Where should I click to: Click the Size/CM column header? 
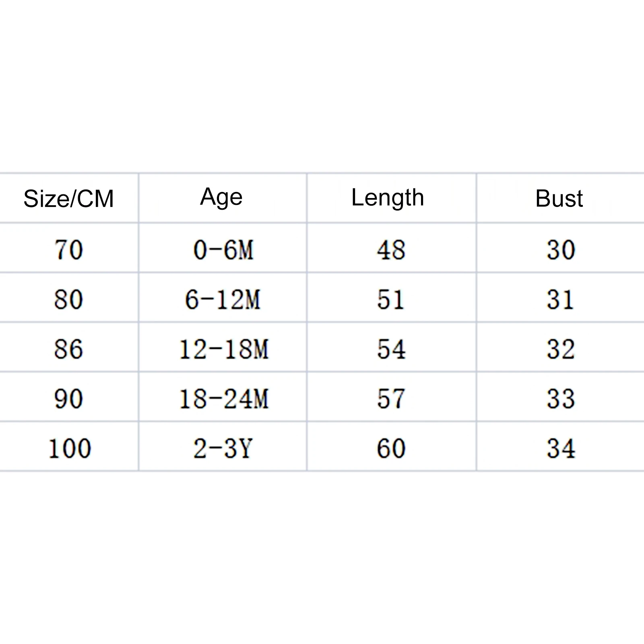(68, 198)
